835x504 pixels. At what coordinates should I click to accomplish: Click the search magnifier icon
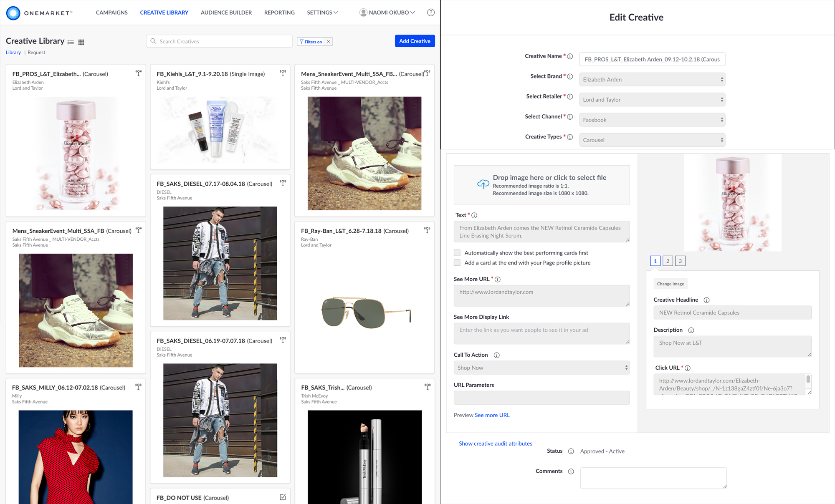click(153, 41)
